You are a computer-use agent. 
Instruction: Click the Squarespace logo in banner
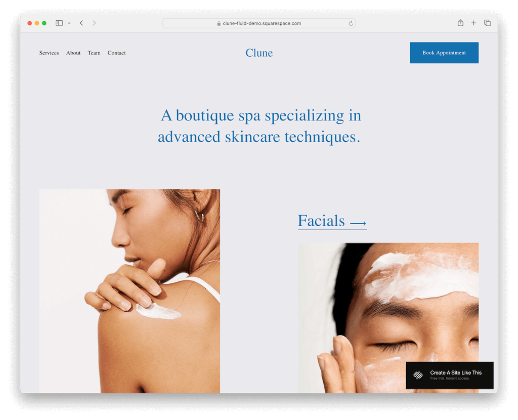(x=418, y=375)
